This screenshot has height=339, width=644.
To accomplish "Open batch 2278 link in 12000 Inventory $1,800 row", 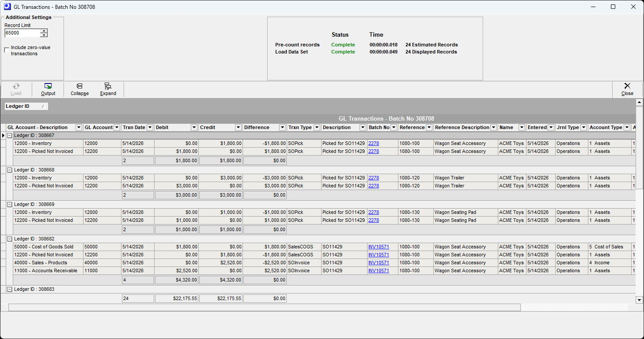I will (x=374, y=143).
